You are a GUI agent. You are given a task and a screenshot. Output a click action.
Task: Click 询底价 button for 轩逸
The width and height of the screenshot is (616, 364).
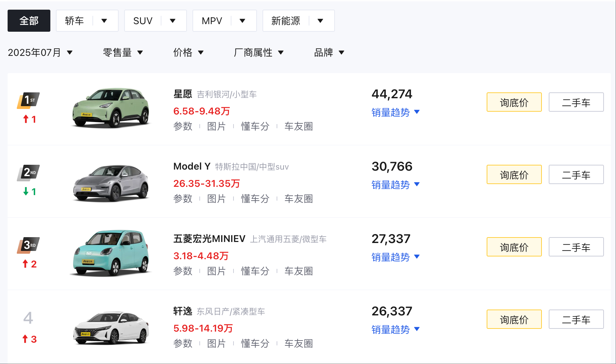click(x=514, y=319)
